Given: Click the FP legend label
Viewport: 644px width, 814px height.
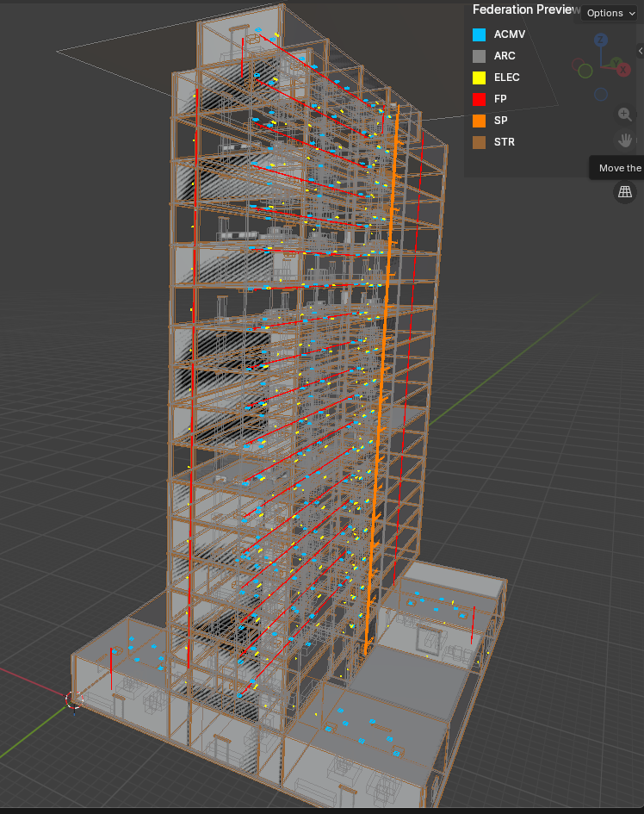Looking at the screenshot, I should (x=500, y=99).
